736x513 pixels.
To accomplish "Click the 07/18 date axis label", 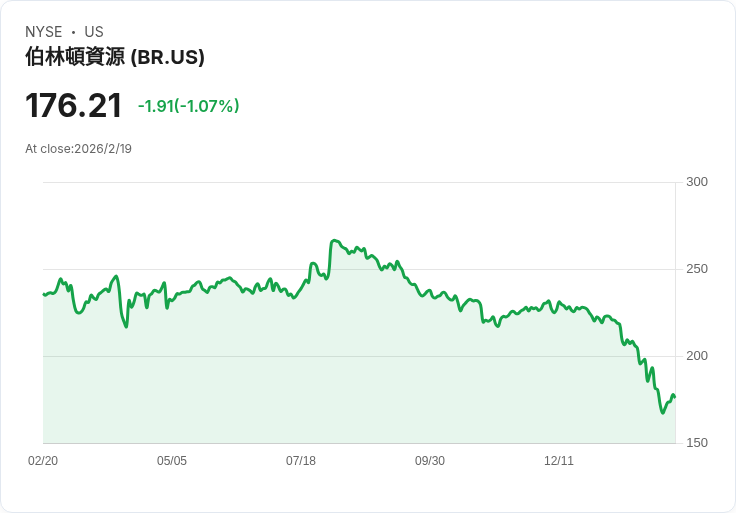I will pos(301,460).
